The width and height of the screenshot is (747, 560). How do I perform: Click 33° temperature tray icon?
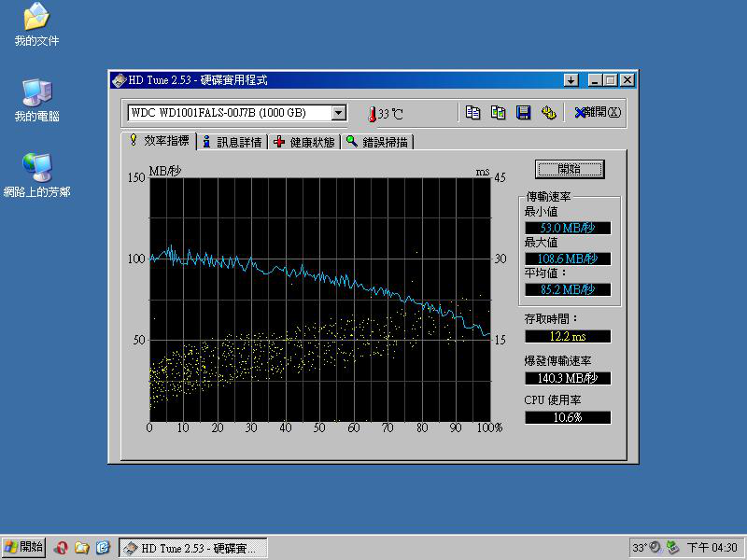(x=639, y=548)
